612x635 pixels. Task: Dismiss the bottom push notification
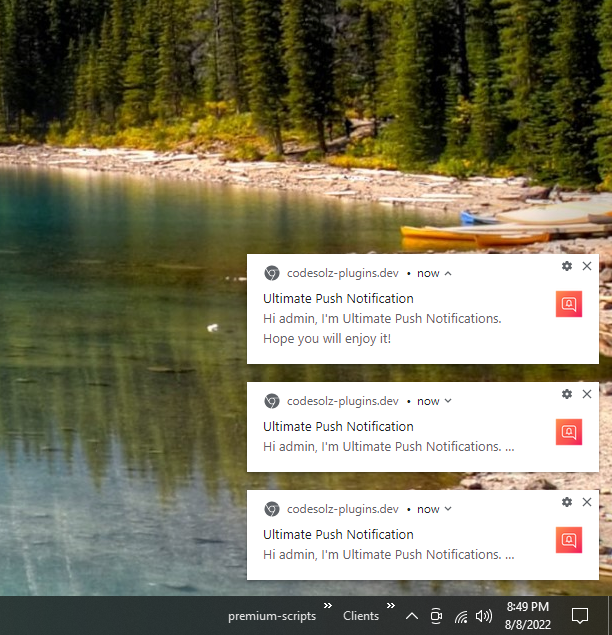pos(586,502)
